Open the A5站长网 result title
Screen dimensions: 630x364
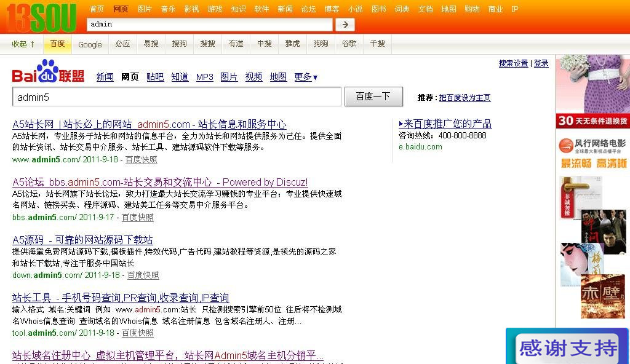(x=150, y=124)
